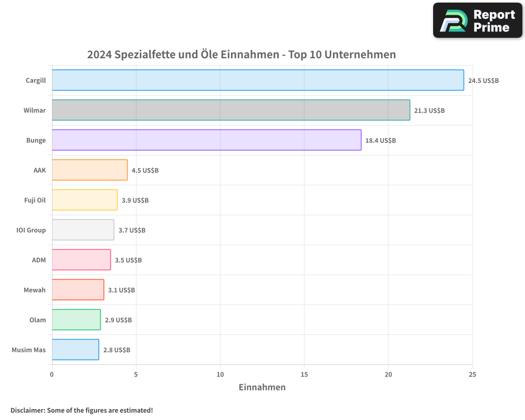Click the 25 mark on the x-axis
525x420 pixels.
pos(472,374)
